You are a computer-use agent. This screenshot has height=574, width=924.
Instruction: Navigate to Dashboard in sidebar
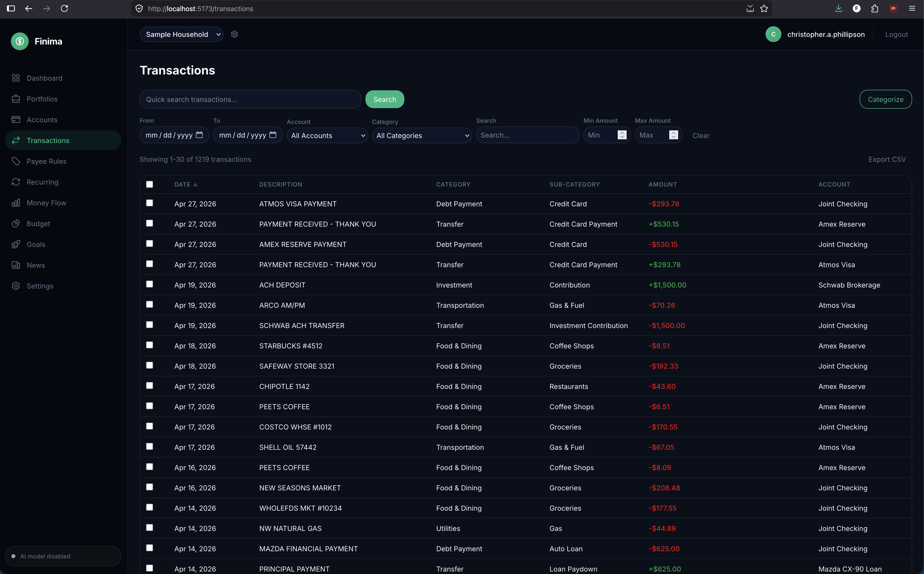(63, 78)
